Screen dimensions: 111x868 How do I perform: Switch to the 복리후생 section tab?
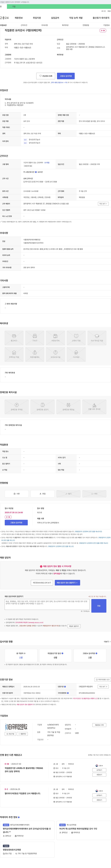tap(65, 25)
